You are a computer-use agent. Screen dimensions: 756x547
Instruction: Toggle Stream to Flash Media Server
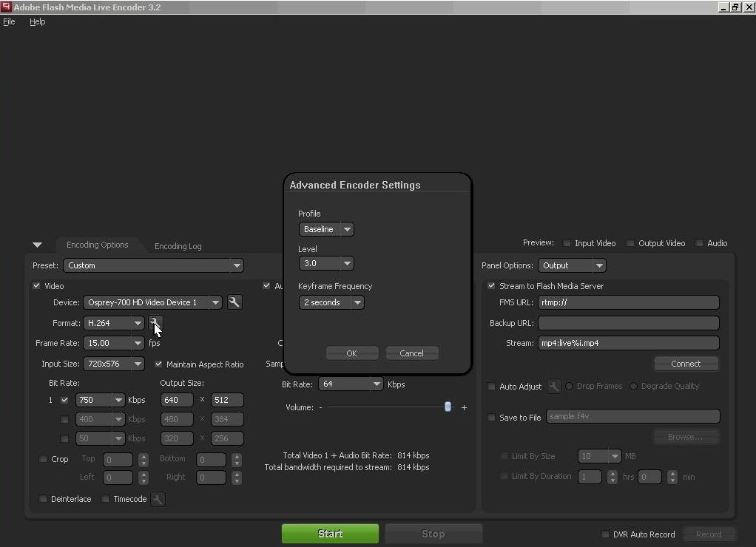(x=491, y=286)
